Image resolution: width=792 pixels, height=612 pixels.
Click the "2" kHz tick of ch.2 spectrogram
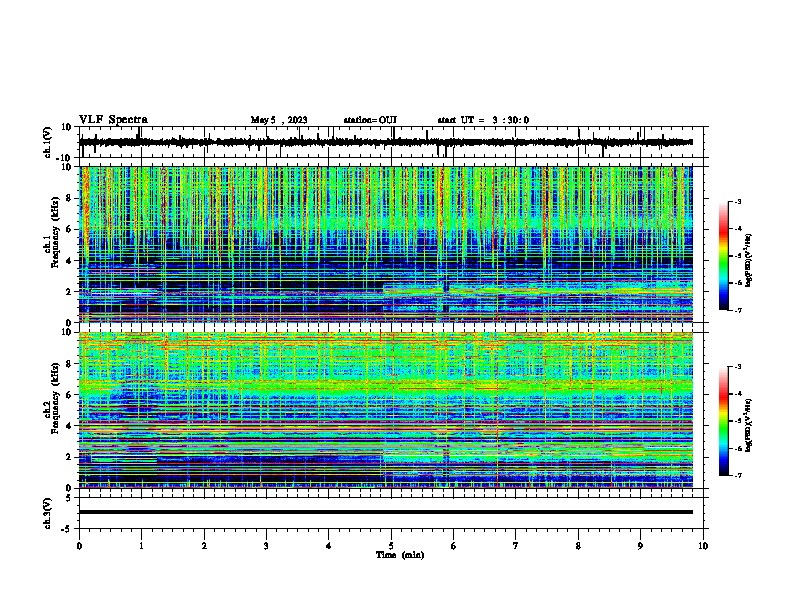pos(69,457)
